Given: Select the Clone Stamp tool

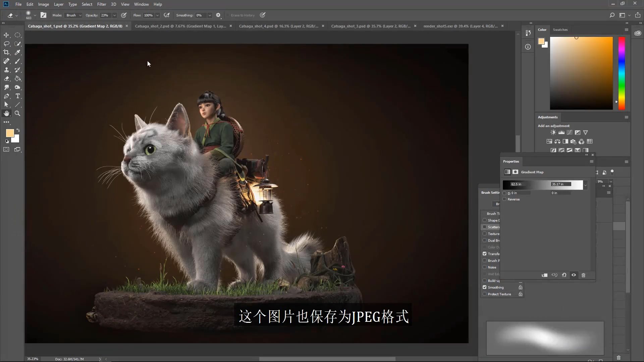Looking at the screenshot, I should click(6, 70).
